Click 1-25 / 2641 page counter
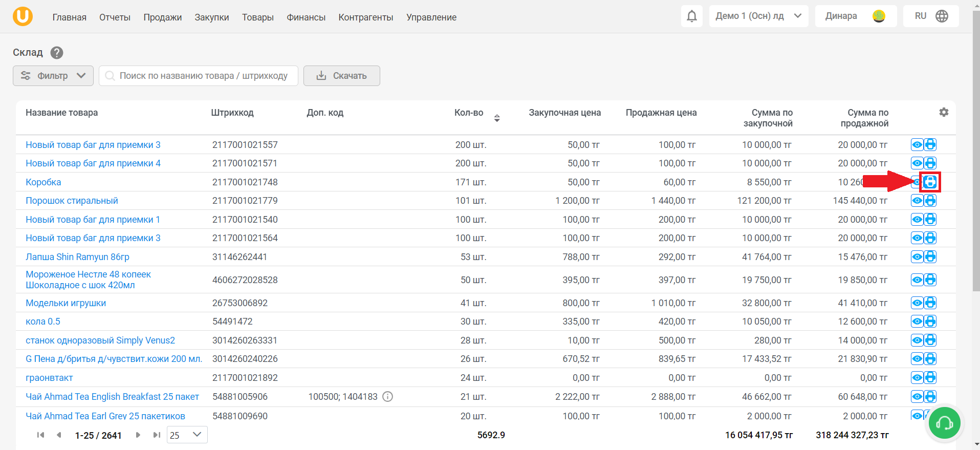 tap(98, 436)
